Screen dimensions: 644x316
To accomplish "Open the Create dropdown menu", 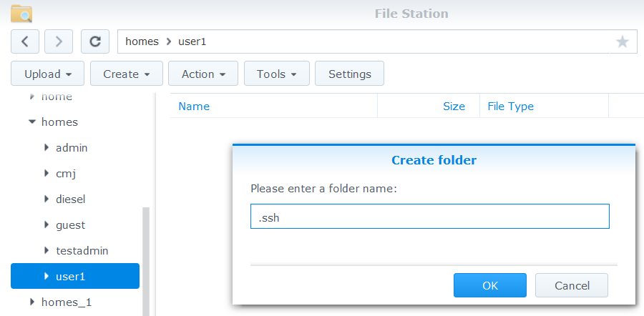I will point(127,74).
